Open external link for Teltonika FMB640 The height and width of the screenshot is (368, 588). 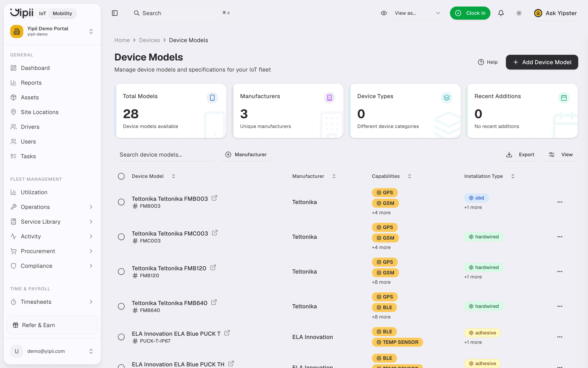tap(214, 303)
